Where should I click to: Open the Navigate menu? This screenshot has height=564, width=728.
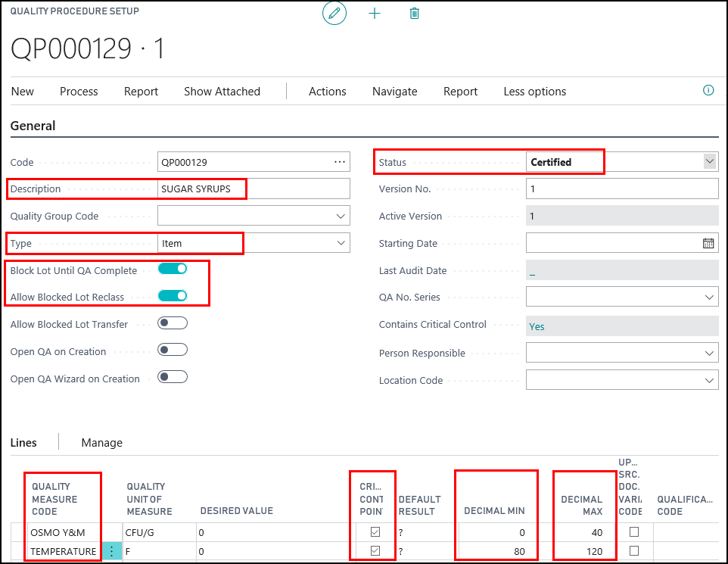point(394,92)
